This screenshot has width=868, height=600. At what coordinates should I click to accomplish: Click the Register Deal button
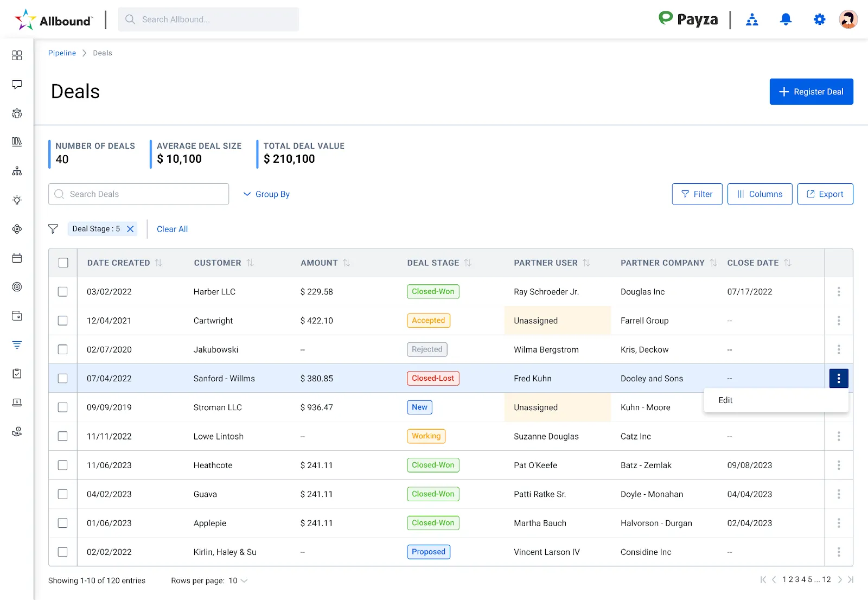click(x=811, y=92)
